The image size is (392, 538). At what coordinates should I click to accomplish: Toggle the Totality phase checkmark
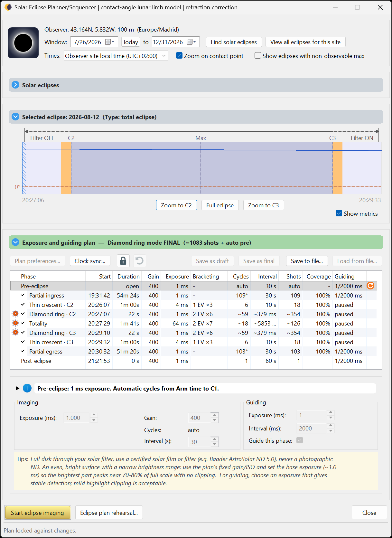(x=23, y=323)
